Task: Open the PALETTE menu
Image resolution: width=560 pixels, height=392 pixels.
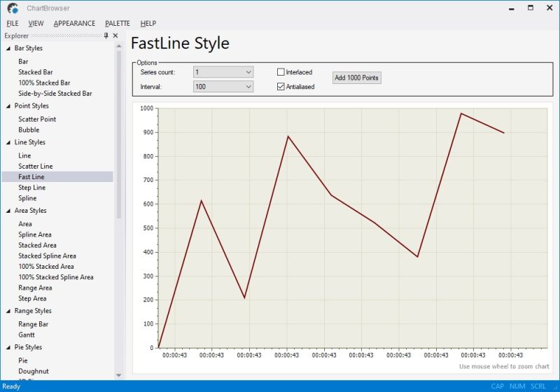Action: coord(118,24)
